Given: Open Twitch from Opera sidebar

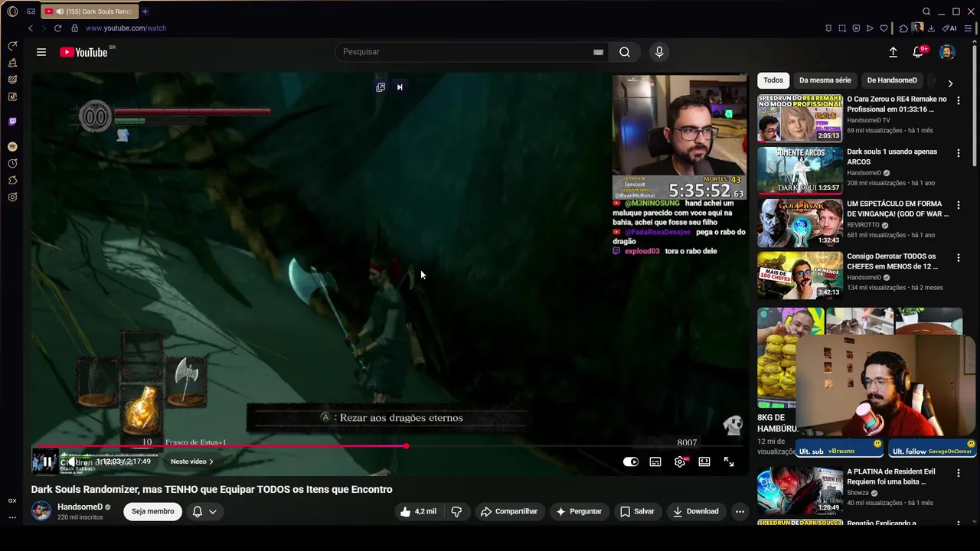Looking at the screenshot, I should coord(12,121).
